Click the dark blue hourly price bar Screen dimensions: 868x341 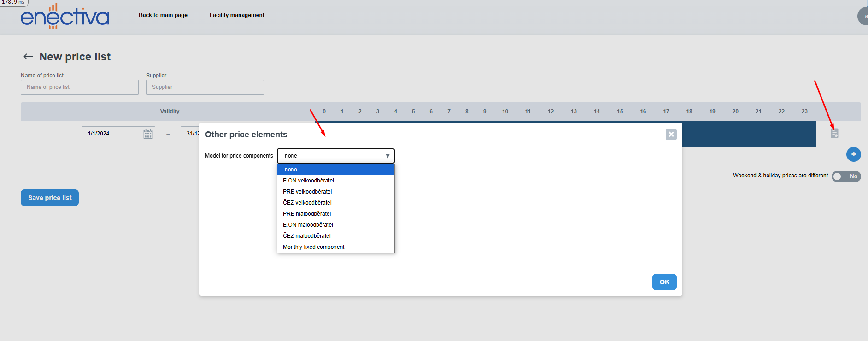point(749,134)
